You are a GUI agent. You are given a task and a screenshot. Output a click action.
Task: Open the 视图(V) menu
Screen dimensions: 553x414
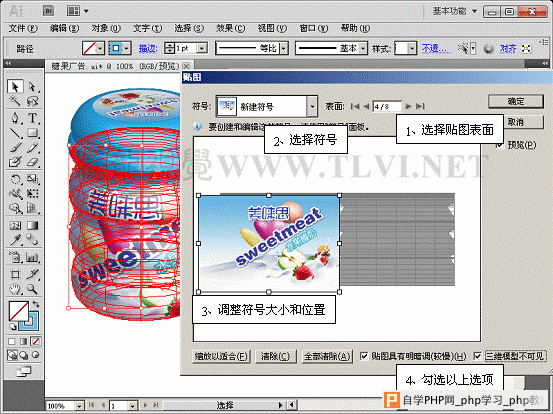coord(272,28)
